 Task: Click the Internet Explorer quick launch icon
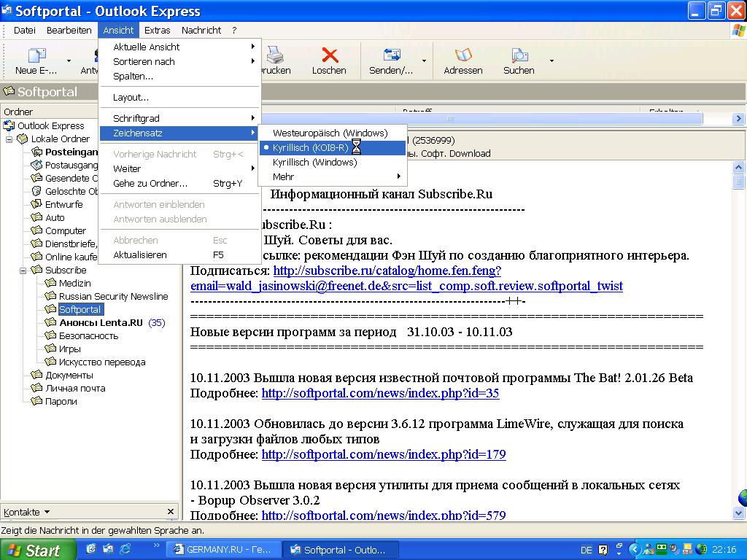tap(125, 549)
